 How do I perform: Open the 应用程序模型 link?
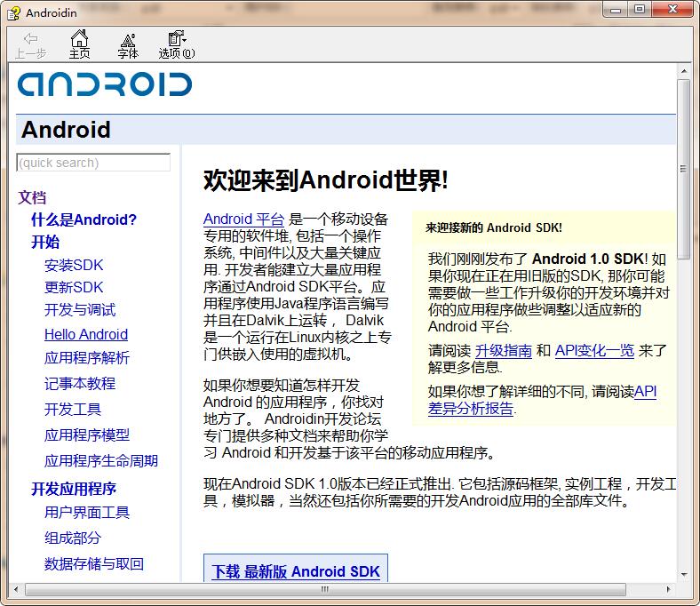pyautogui.click(x=87, y=435)
